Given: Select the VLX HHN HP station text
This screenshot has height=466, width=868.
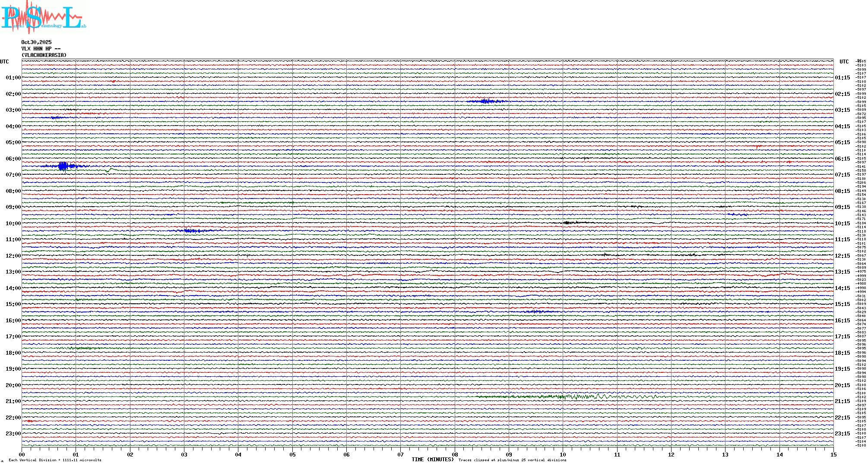Looking at the screenshot, I should pos(41,49).
